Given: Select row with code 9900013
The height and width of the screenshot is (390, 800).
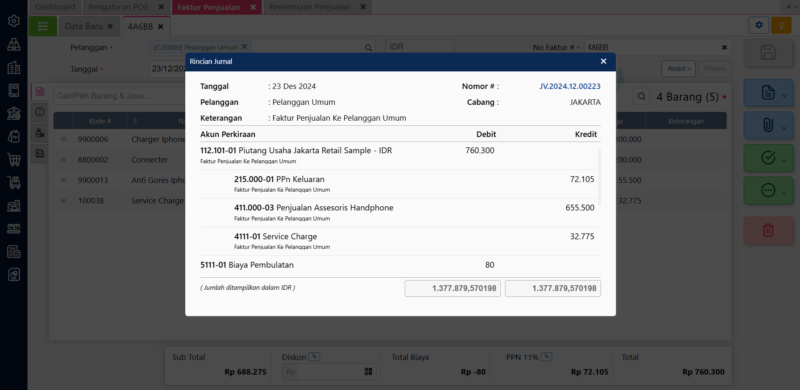Looking at the screenshot, I should (x=93, y=180).
